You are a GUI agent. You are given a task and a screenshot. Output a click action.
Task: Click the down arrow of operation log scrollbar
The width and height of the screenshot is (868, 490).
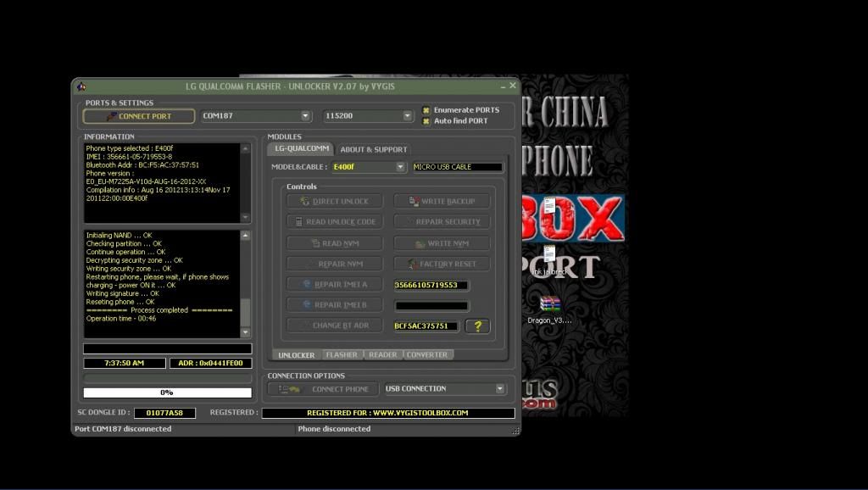tap(246, 333)
